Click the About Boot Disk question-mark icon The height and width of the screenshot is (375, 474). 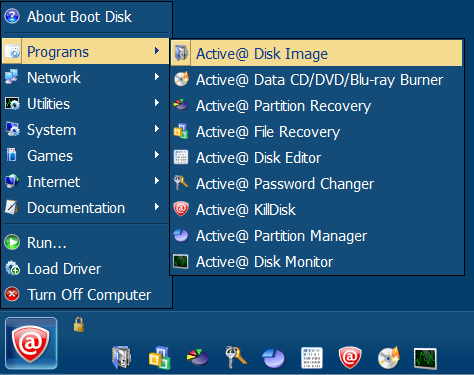12,16
